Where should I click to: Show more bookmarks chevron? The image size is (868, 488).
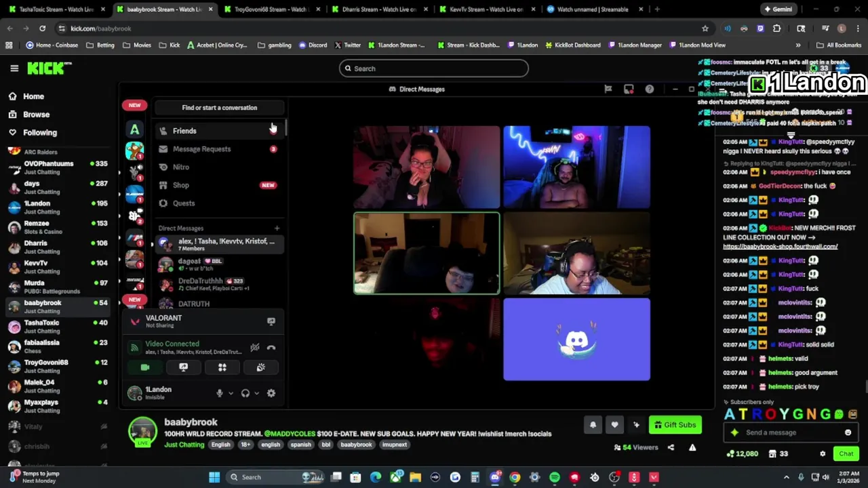tap(798, 45)
